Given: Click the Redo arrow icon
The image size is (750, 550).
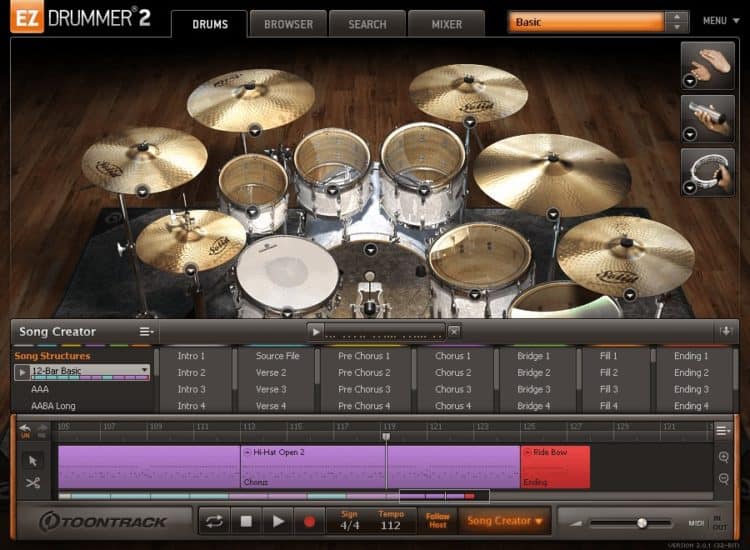Looking at the screenshot, I should [42, 430].
